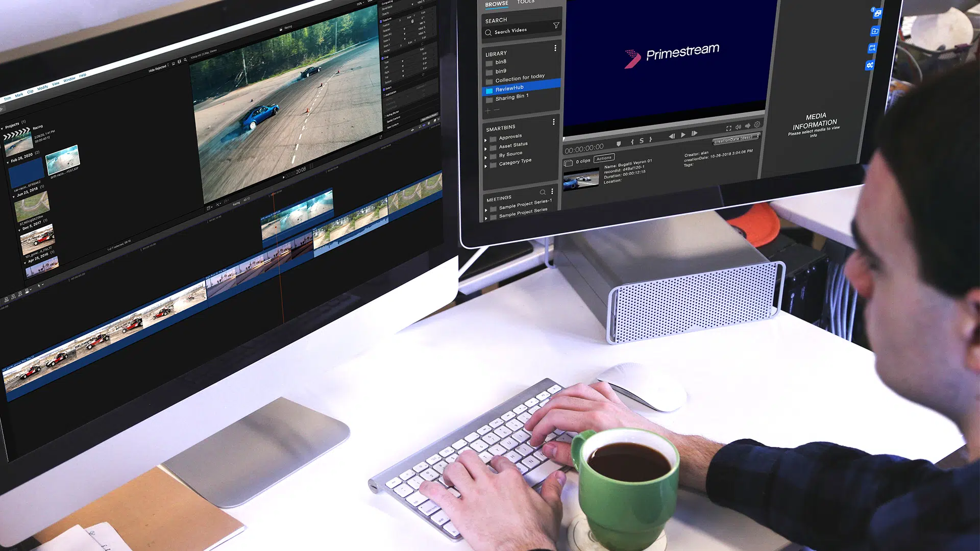Screen dimensions: 980x551
Task: Open the Hide Rejected filter dropdown
Action: click(x=159, y=68)
